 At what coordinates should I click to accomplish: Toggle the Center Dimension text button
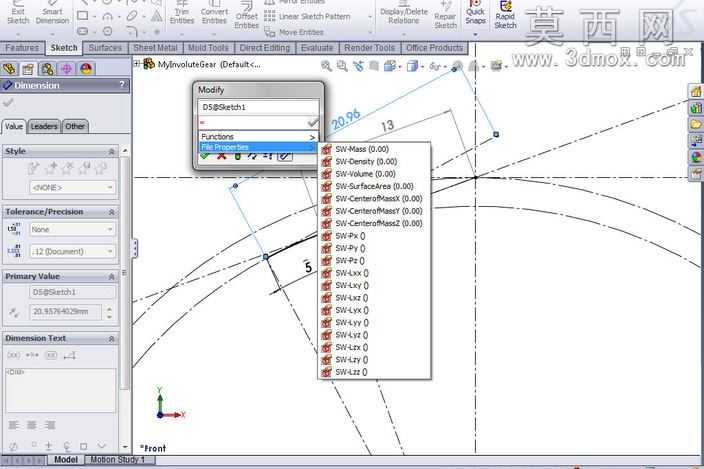pos(32,355)
